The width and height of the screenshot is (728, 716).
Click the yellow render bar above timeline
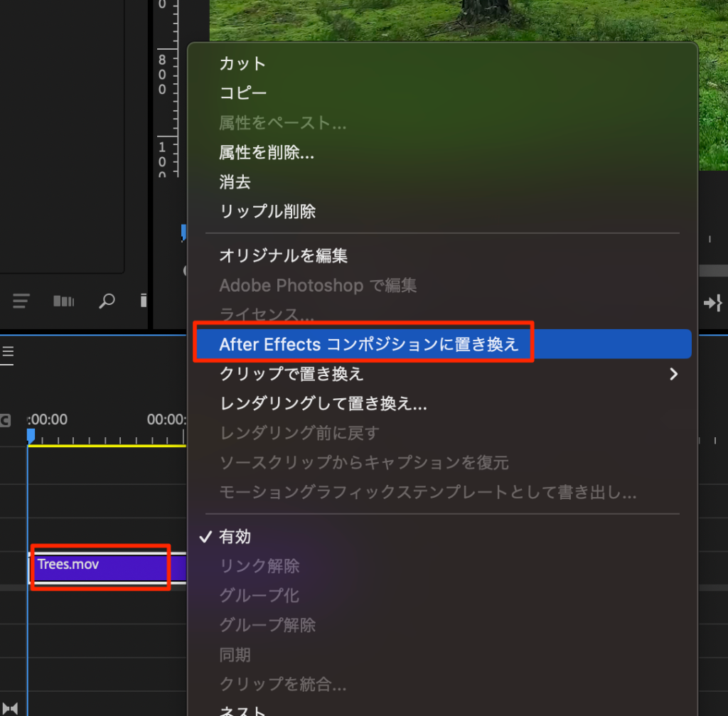(107, 446)
